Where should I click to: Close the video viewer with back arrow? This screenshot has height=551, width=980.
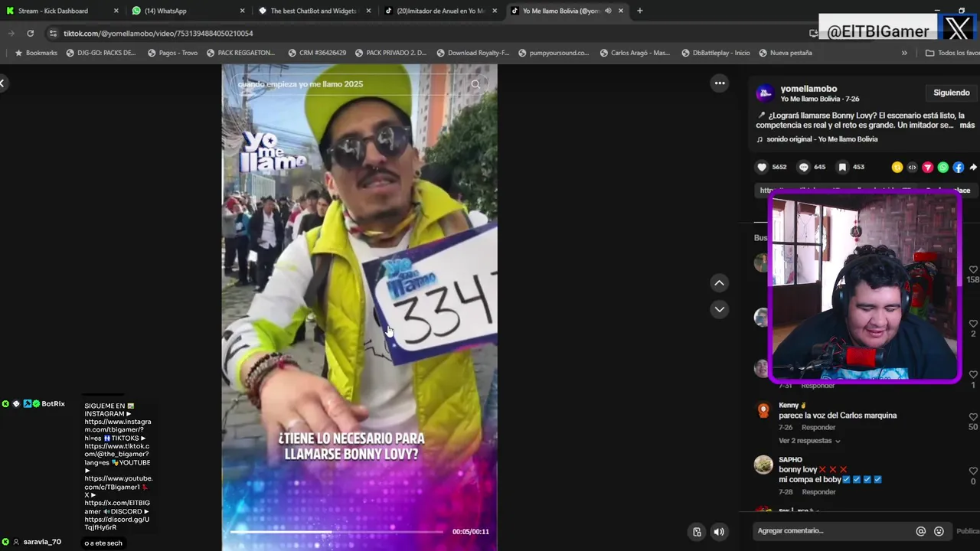[2, 83]
